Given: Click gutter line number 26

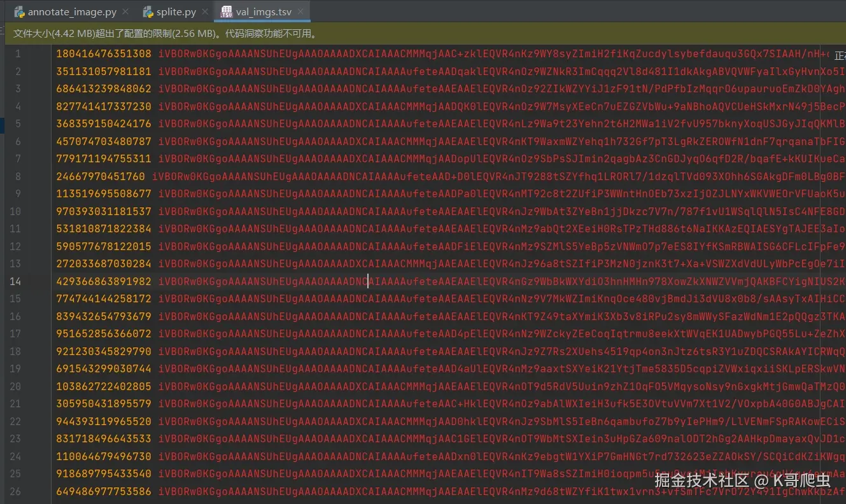Looking at the screenshot, I should coord(15,491).
